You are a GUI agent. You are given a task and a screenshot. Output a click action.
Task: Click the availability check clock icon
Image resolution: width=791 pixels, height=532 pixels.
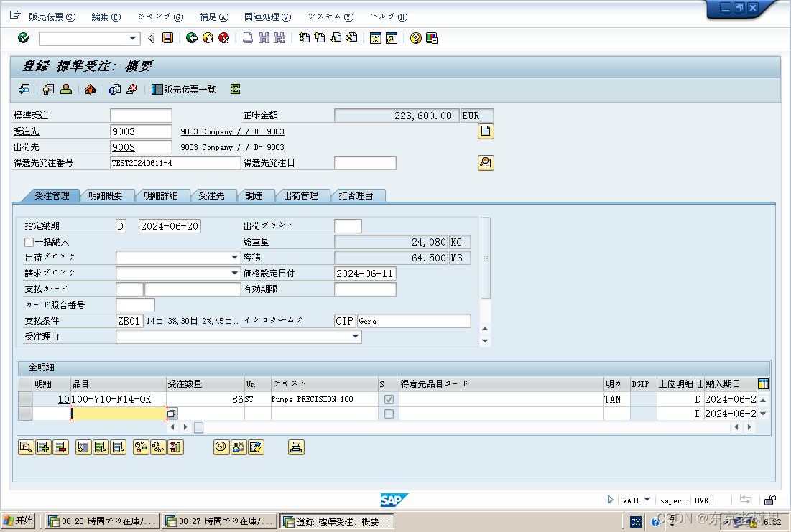pyautogui.click(x=221, y=447)
